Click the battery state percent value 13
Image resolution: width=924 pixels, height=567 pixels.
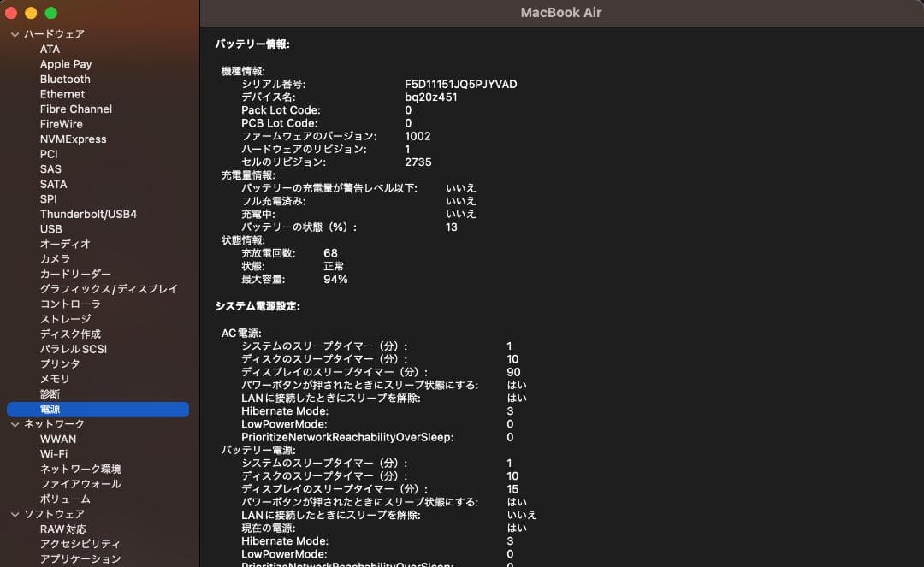coord(452,227)
